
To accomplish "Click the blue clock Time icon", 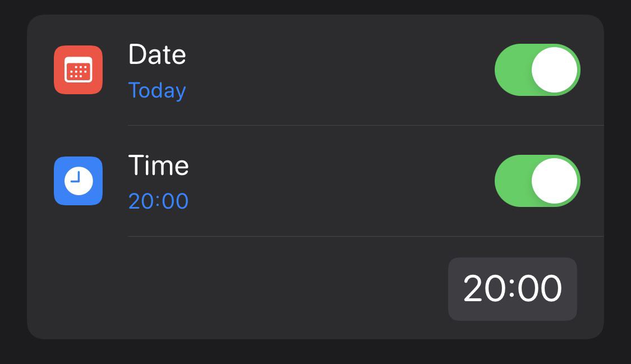I will [78, 181].
